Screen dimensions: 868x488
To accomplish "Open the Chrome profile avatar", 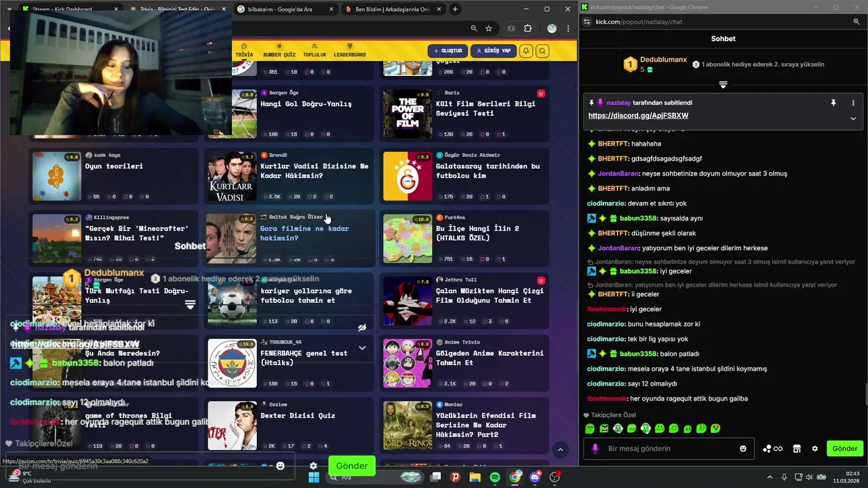I will 551,28.
